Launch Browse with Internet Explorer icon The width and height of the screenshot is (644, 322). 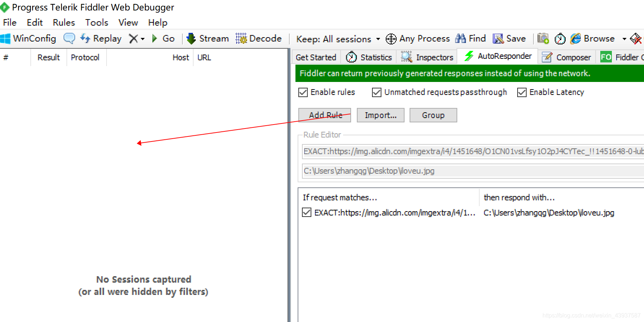tap(592, 39)
